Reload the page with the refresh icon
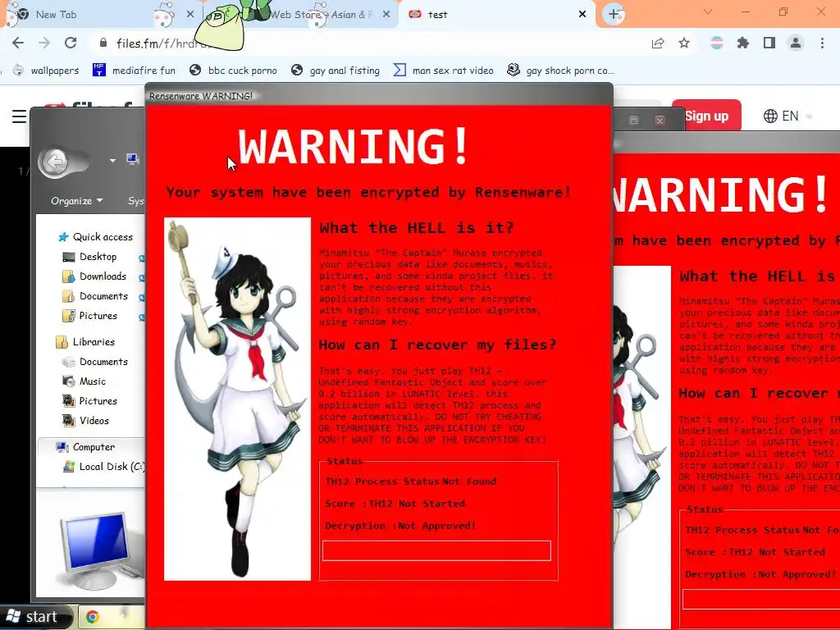 tap(71, 43)
